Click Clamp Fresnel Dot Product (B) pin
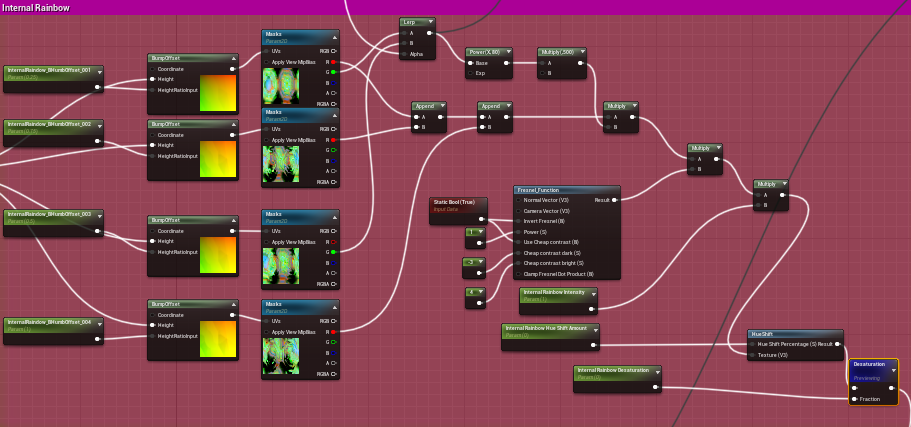The image size is (911, 427). pos(518,273)
